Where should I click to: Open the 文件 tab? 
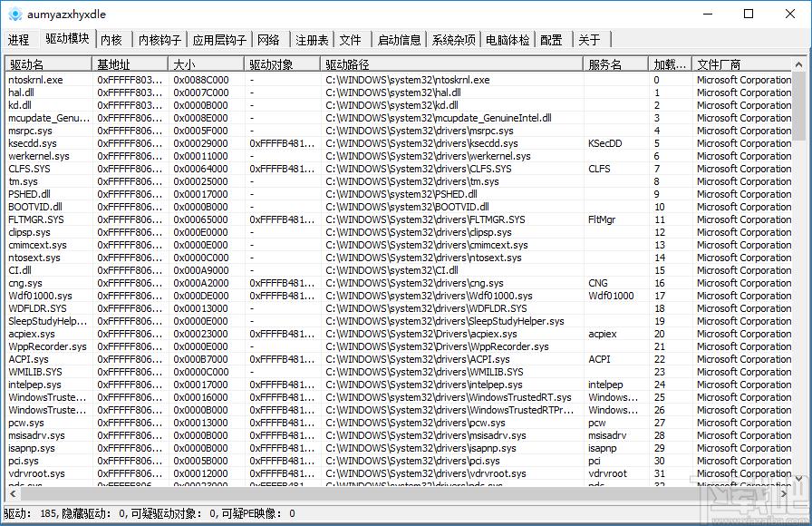[350, 40]
